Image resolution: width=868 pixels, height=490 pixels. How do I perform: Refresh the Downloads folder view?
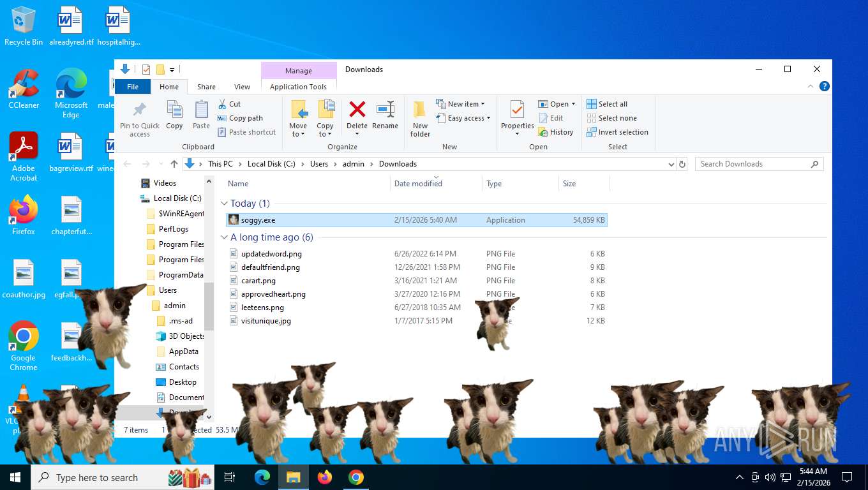click(682, 164)
